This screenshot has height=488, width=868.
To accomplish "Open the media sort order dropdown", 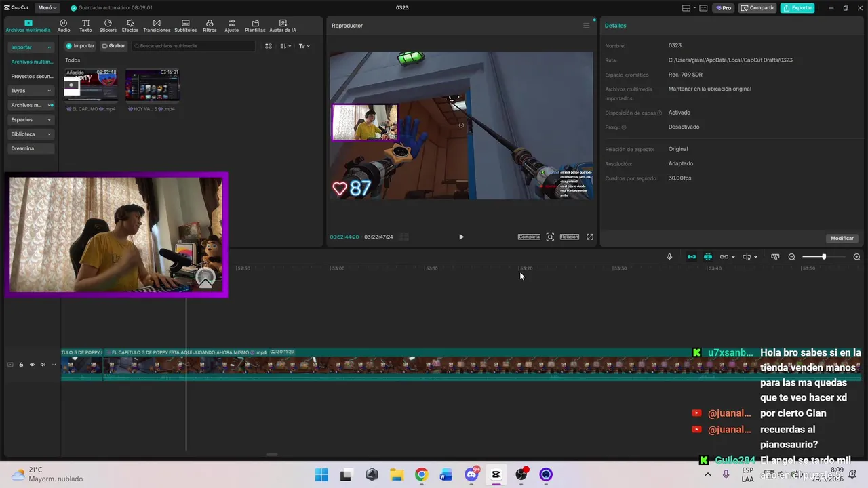I will (285, 46).
